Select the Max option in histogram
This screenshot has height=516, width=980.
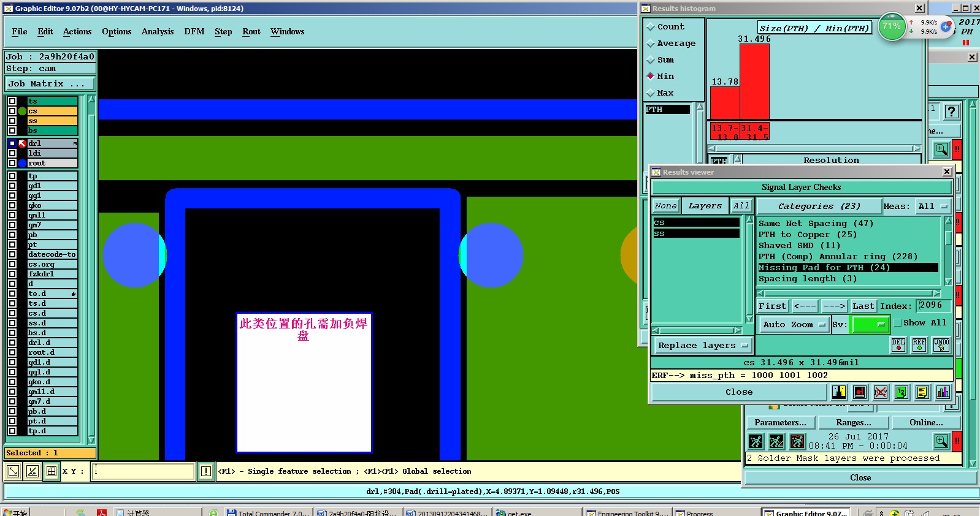[x=660, y=93]
